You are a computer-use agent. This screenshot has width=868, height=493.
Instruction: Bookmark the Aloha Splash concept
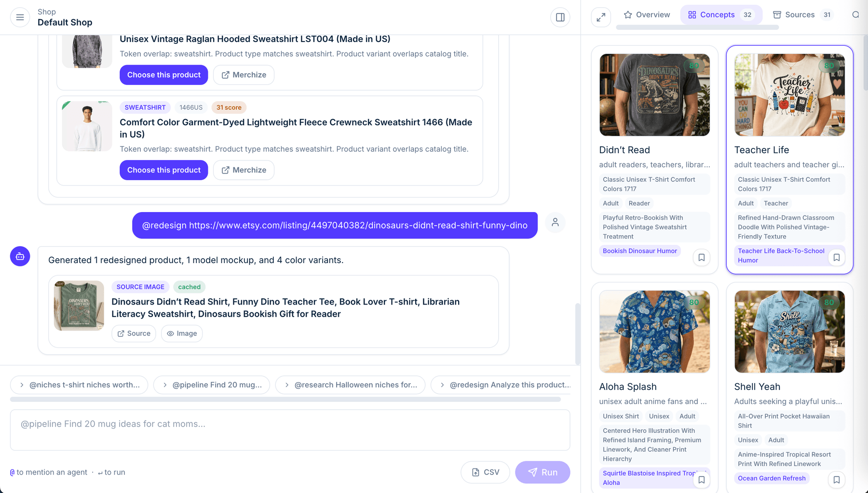pyautogui.click(x=701, y=480)
